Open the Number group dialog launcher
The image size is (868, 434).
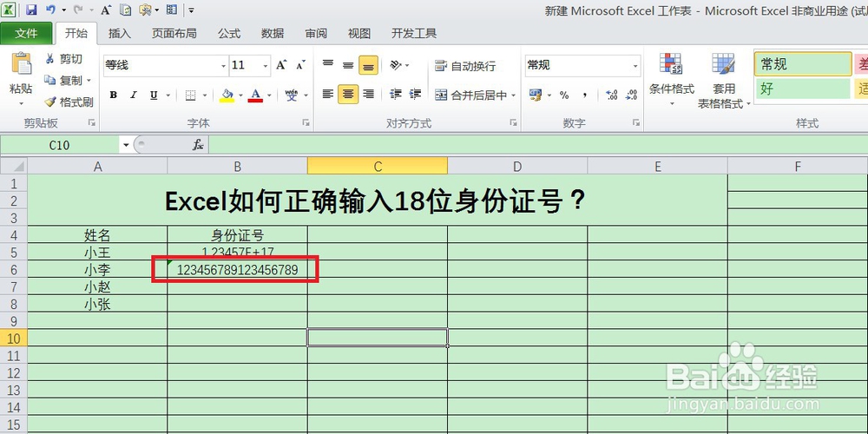pos(636,122)
